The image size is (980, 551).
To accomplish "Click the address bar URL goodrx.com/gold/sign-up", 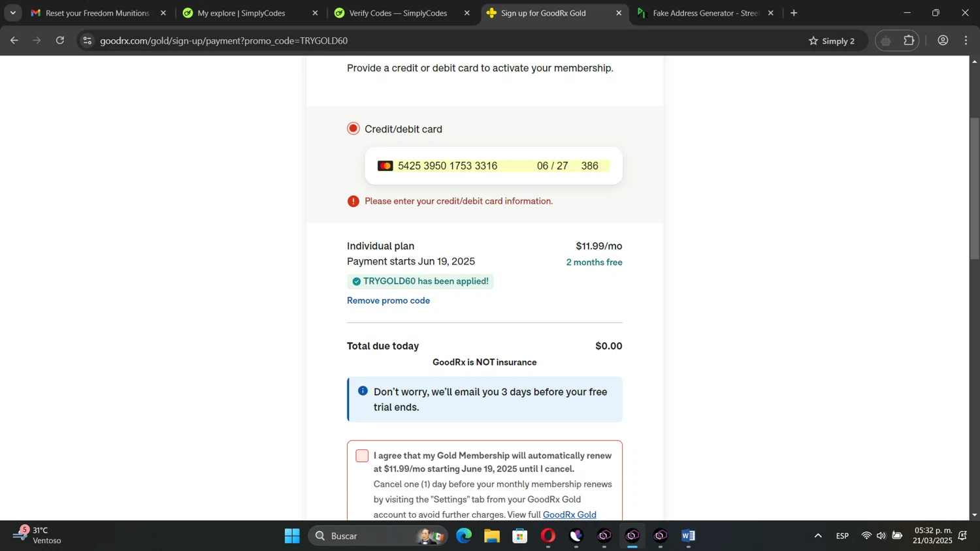I will (223, 40).
